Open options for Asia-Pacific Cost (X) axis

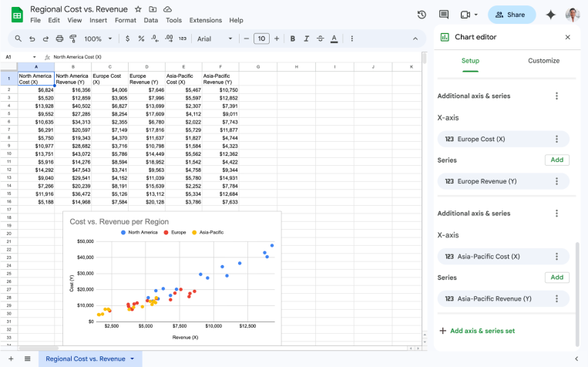pos(556,256)
